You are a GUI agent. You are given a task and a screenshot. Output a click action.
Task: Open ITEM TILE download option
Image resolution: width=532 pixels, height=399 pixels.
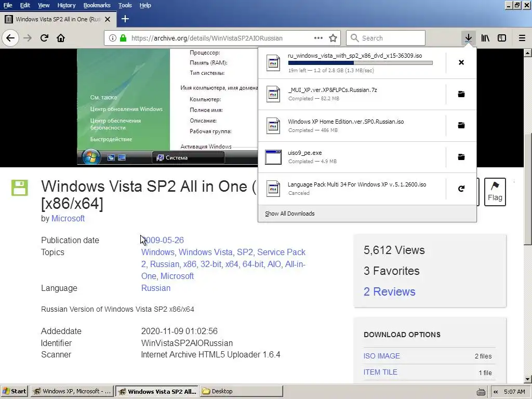(380, 372)
